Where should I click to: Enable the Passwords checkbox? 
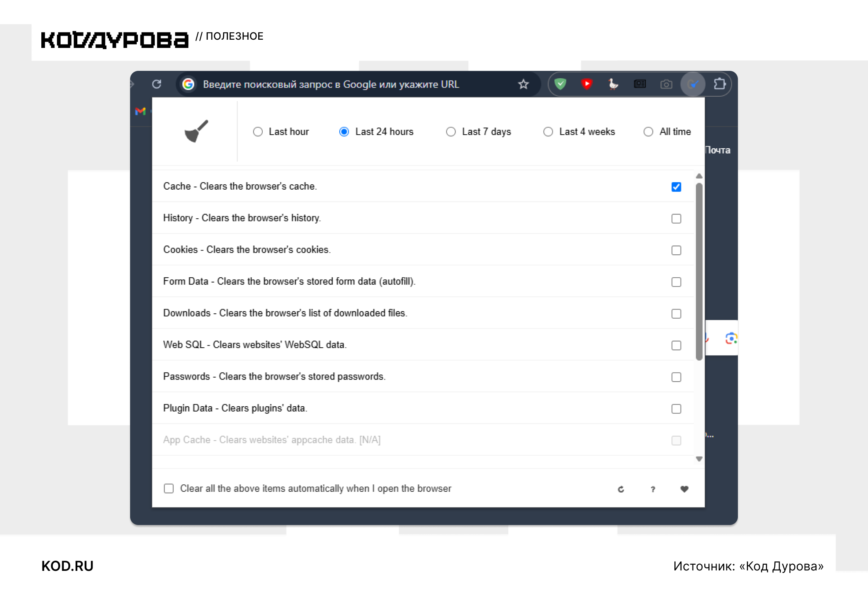pos(676,377)
